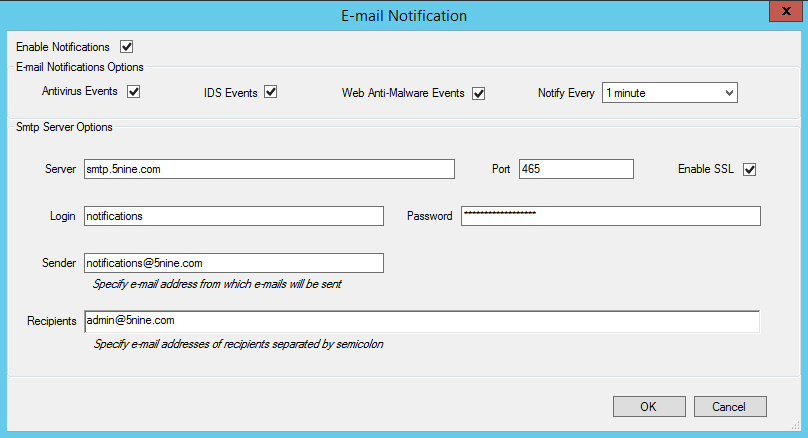Toggle the Enable Notifications checkbox
Viewport: 808px width, 438px height.
coord(127,46)
